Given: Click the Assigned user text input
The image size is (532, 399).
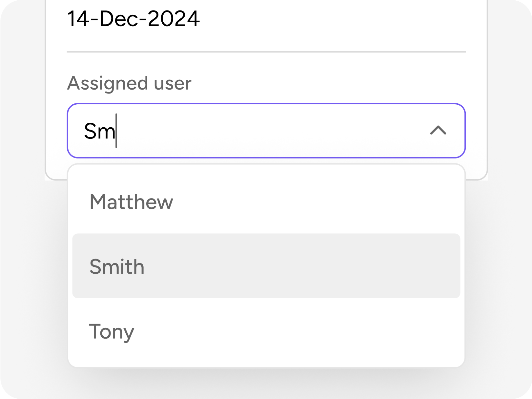Looking at the screenshot, I should coord(249,131).
